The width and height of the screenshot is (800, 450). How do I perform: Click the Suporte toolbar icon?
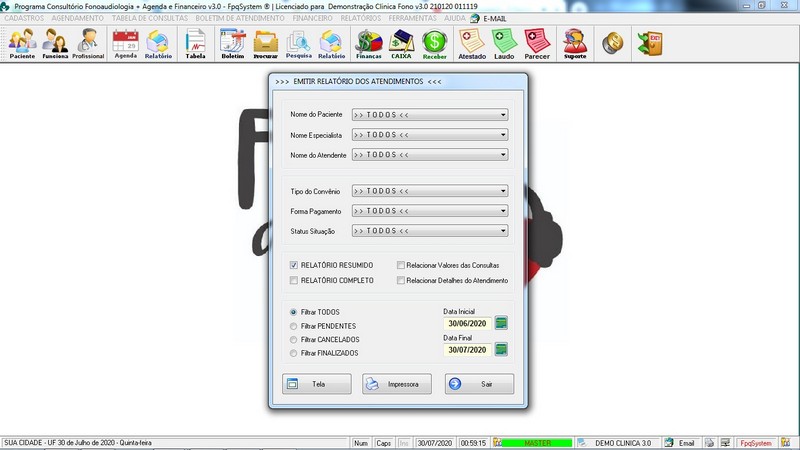(x=575, y=43)
